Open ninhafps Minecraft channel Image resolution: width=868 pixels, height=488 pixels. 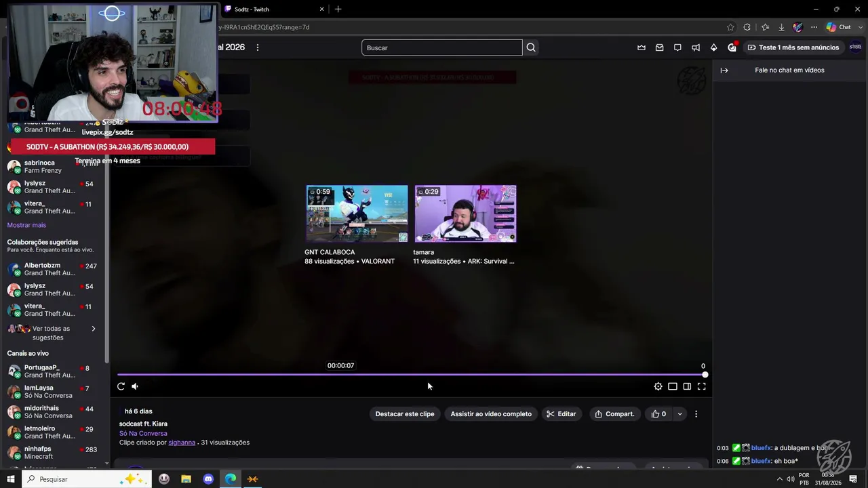tap(54, 453)
